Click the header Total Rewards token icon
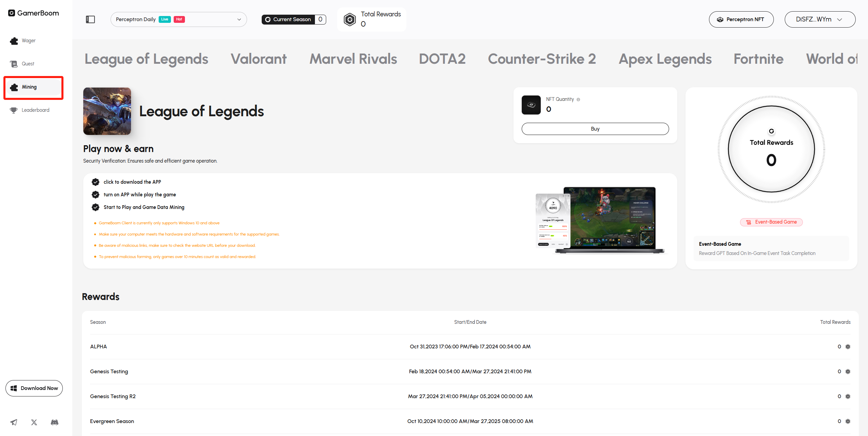 (350, 19)
